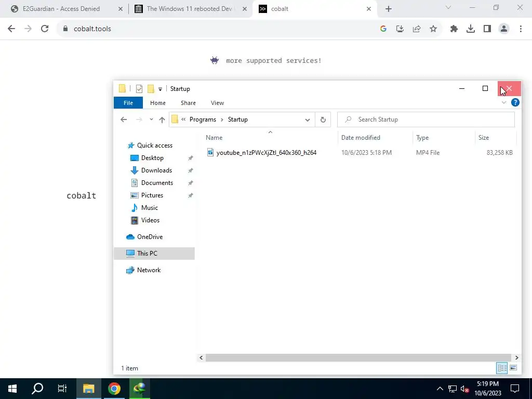Click the install app icon in address bar

(x=400, y=29)
